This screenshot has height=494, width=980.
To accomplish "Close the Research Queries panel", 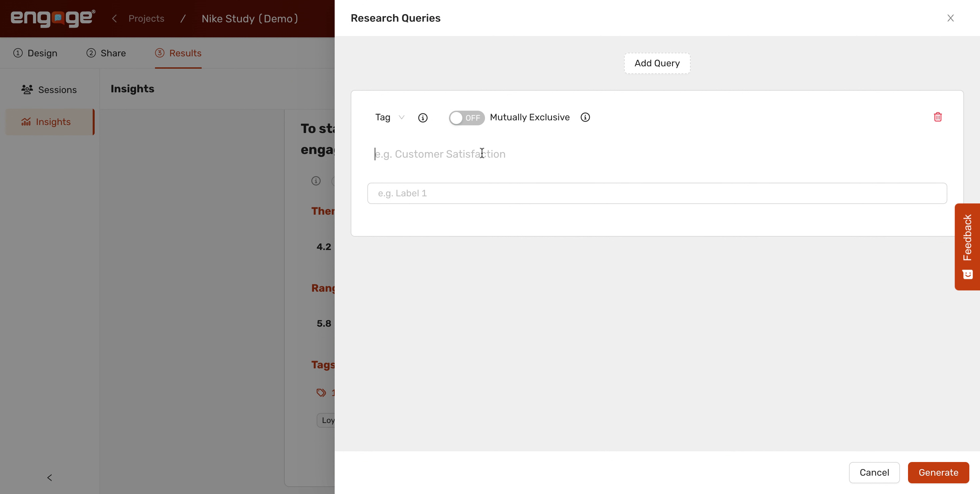I will point(950,18).
